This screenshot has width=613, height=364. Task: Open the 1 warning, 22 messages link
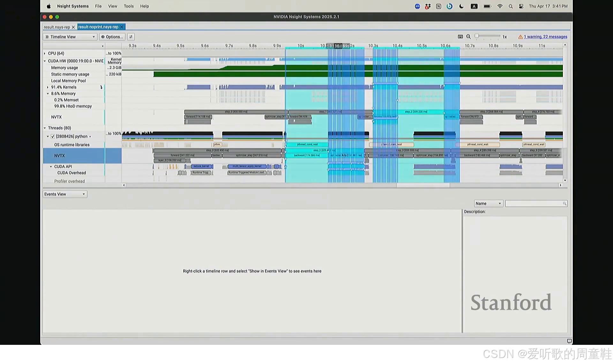coord(545,37)
